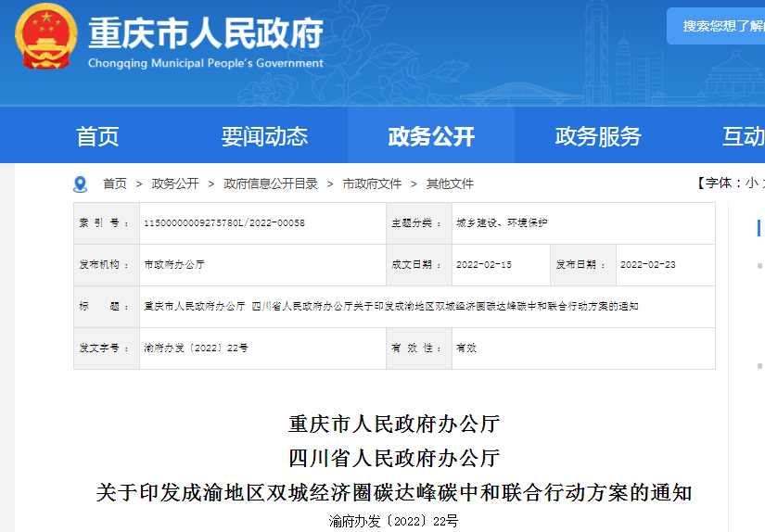Select validity value 有效
Image resolution: width=765 pixels, height=532 pixels.
pos(465,348)
